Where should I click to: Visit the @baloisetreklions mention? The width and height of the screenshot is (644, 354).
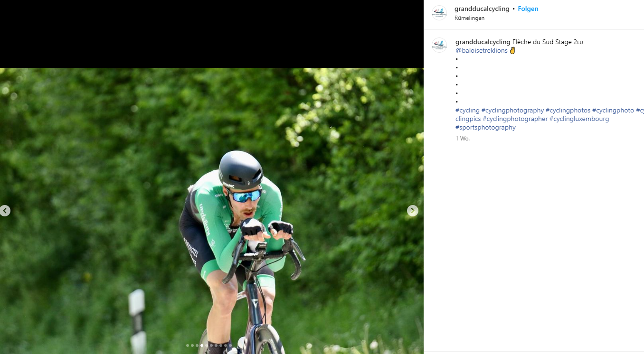click(482, 50)
